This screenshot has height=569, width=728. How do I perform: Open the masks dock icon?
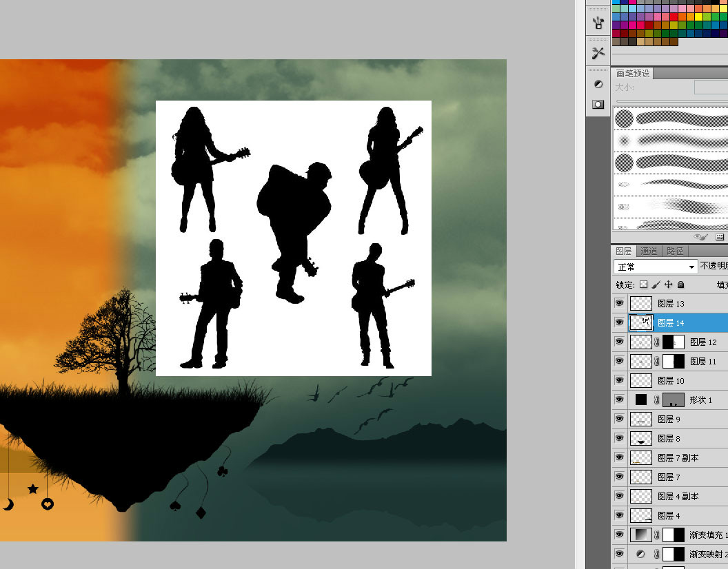pyautogui.click(x=598, y=104)
